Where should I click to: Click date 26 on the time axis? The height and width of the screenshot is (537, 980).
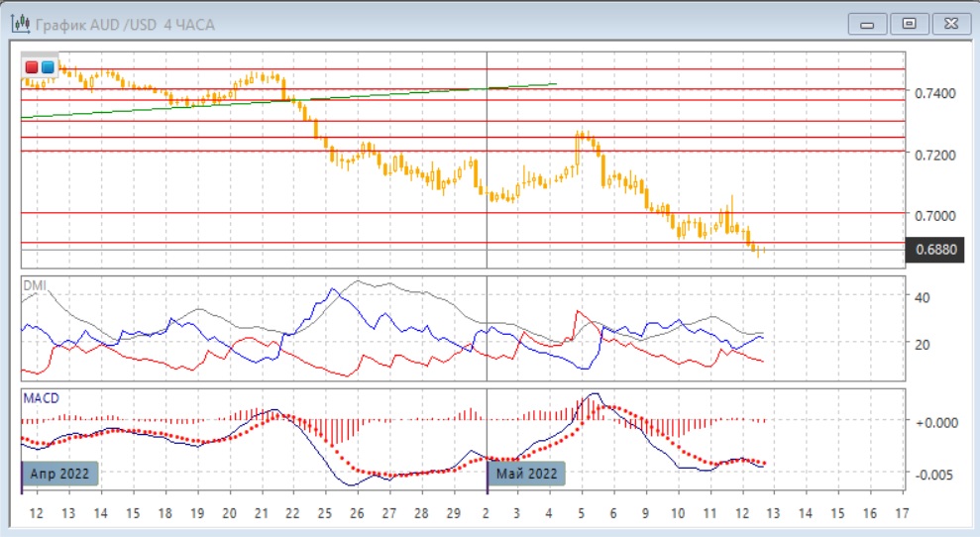[358, 514]
